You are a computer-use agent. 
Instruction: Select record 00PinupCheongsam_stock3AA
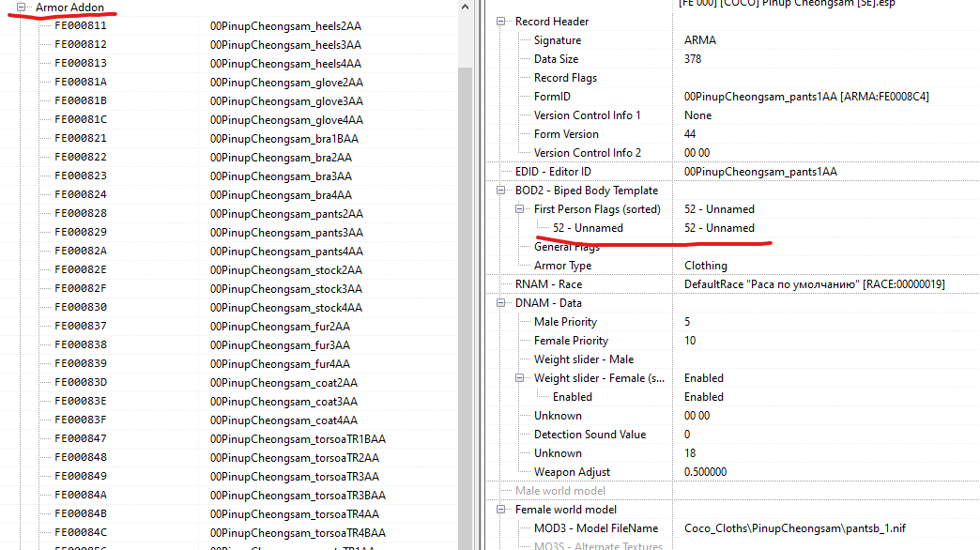pos(286,289)
